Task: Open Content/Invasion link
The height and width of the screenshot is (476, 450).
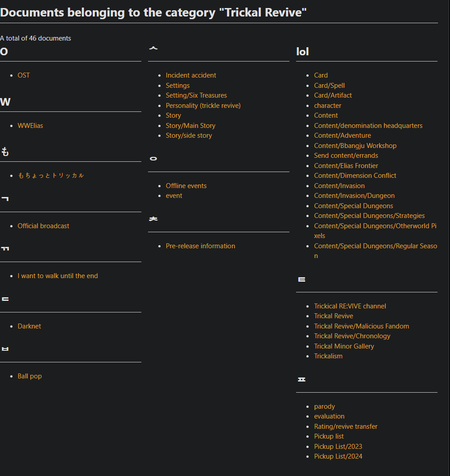Action: 339,186
